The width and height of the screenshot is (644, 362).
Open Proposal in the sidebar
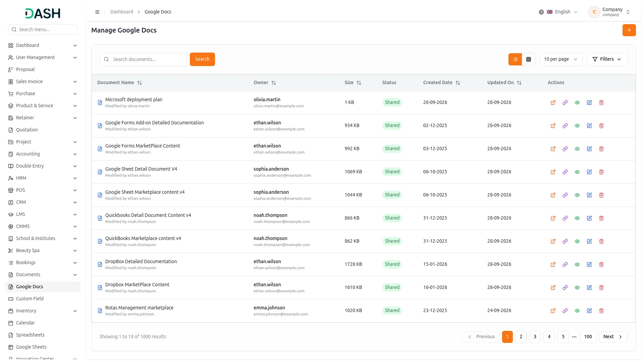click(x=43, y=70)
